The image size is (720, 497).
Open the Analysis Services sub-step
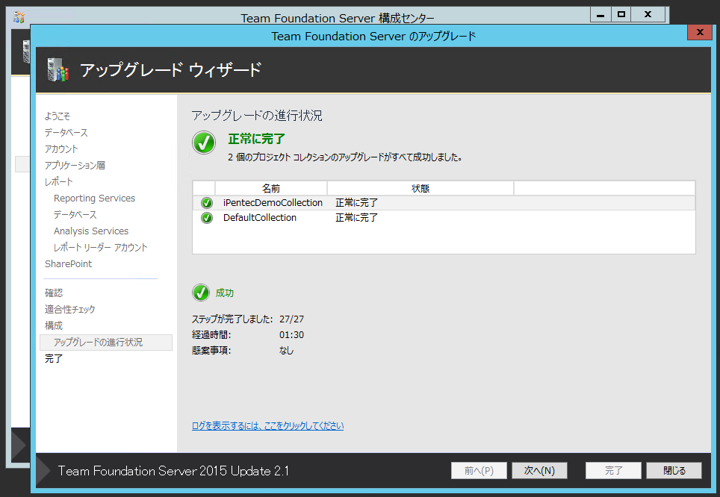[91, 231]
